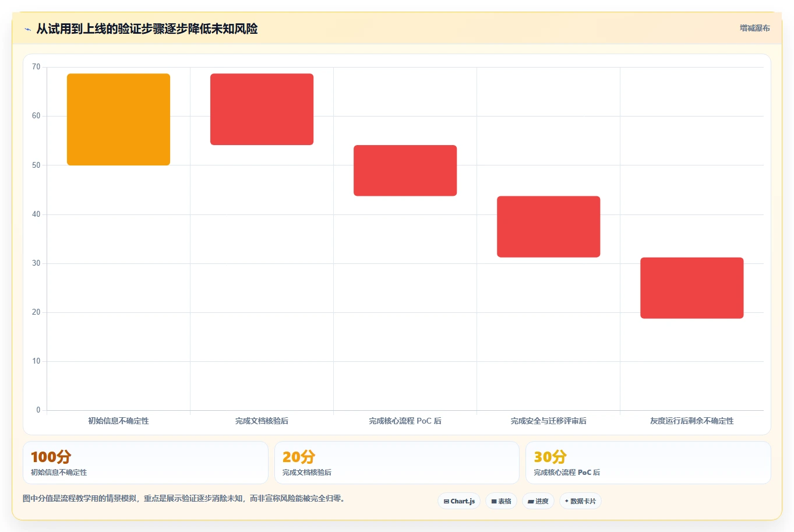This screenshot has height=532, width=794.
Task: Click the y-axis value 0
Action: click(38, 410)
